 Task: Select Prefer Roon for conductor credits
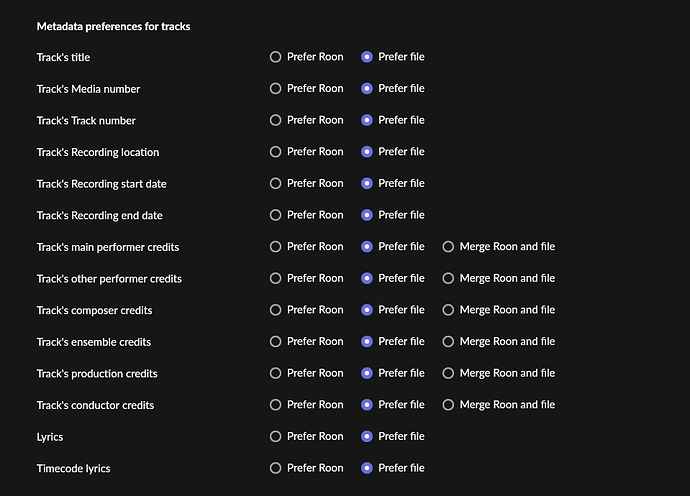tap(276, 405)
